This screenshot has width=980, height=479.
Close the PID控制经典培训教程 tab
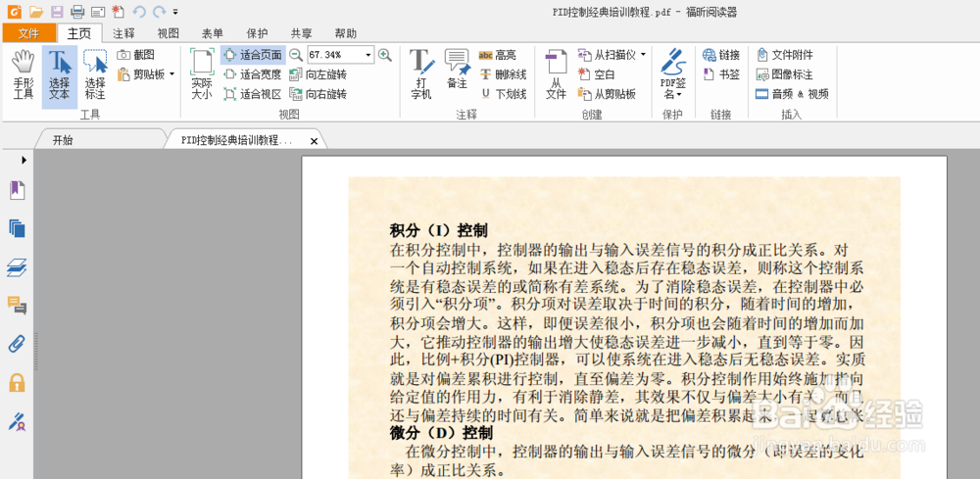coord(315,142)
